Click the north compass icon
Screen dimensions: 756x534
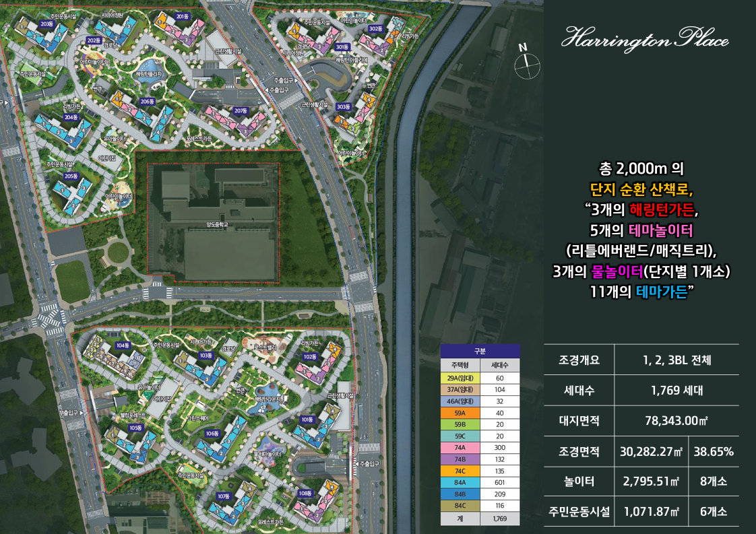[x=526, y=63]
